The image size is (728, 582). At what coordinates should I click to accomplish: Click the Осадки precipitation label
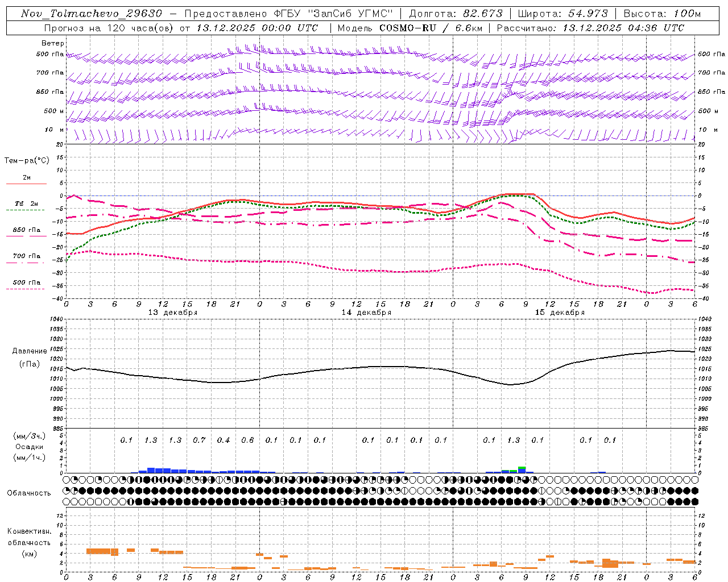coord(30,447)
